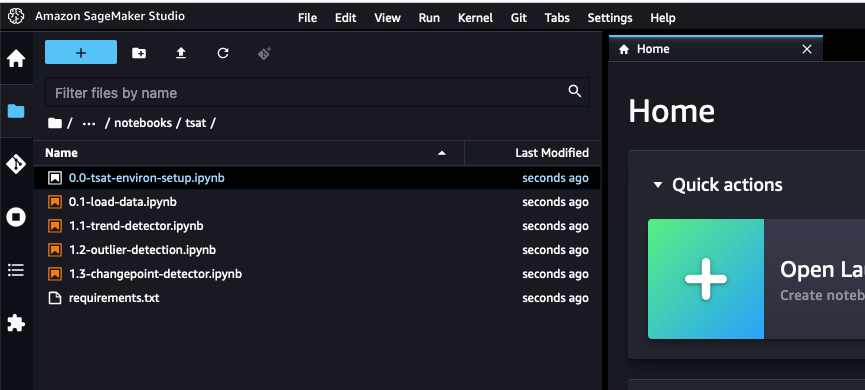Click the Git clone toolbar icon

pos(264,54)
